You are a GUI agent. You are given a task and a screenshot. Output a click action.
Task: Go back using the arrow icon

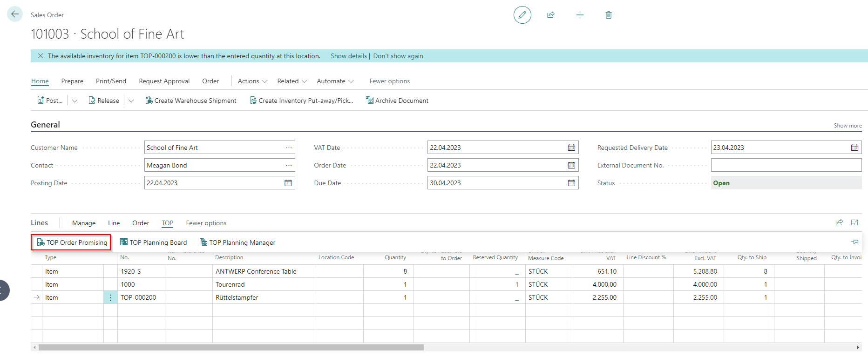[15, 14]
